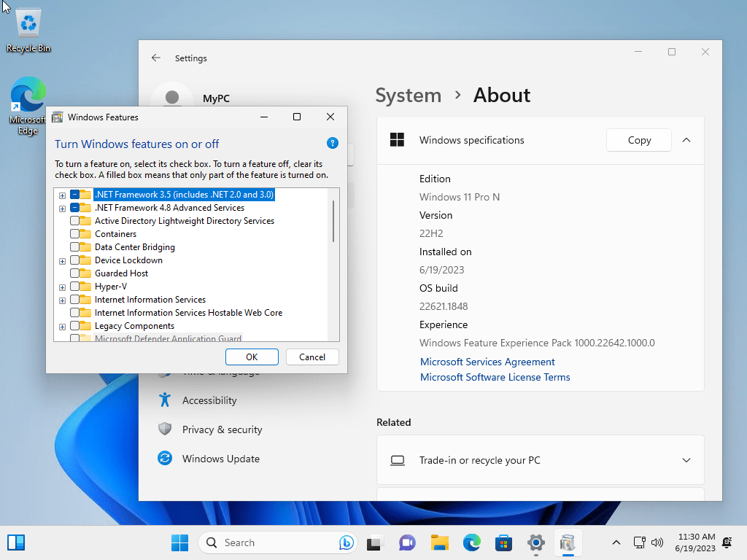Toggle .NET Framework 3.5 checkbox
The image size is (747, 560).
click(75, 194)
